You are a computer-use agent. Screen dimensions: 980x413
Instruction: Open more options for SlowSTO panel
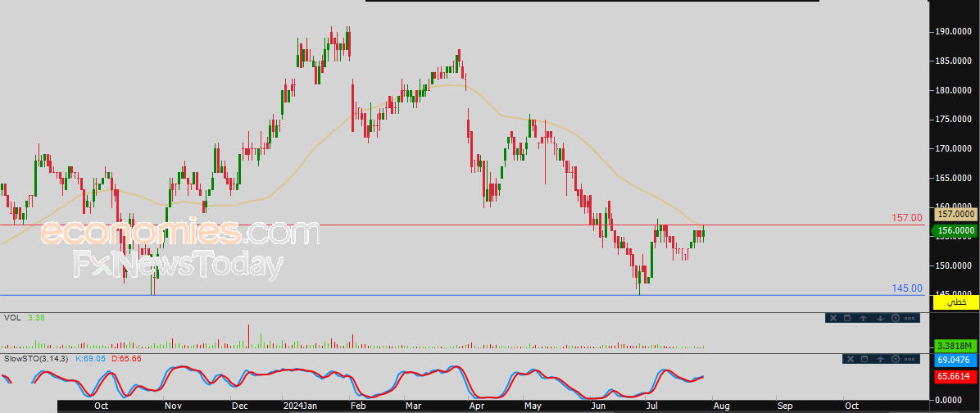click(910, 359)
